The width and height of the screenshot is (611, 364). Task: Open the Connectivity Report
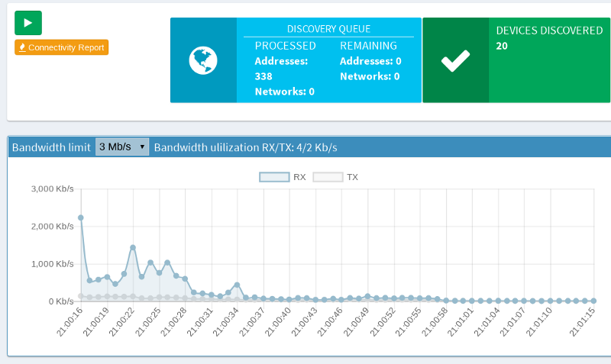click(x=62, y=47)
